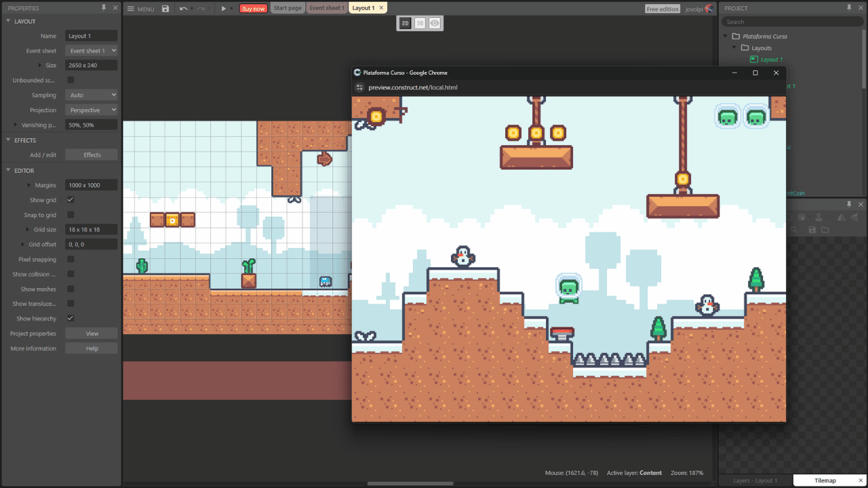Start preview with the play button
This screenshot has width=868, height=488.
point(224,9)
